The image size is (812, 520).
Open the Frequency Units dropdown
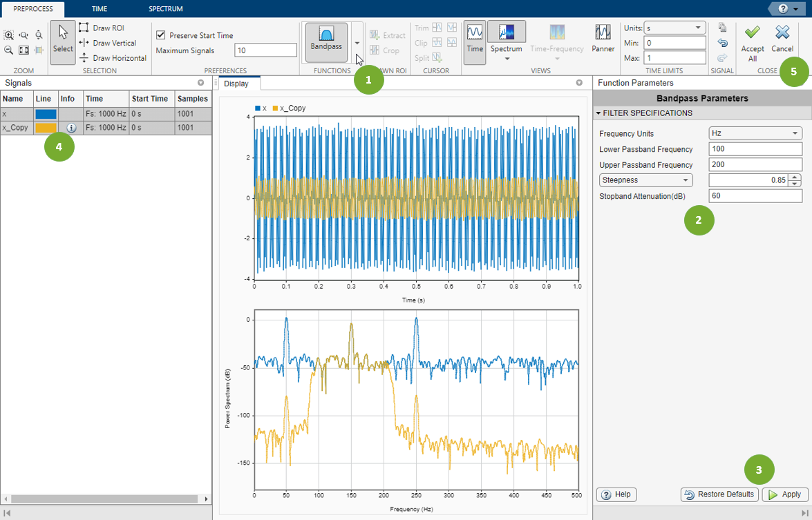(x=755, y=133)
